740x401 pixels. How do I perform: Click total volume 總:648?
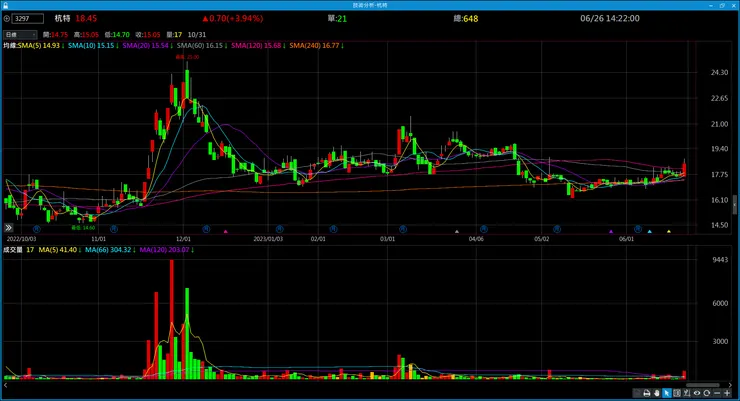tap(466, 18)
